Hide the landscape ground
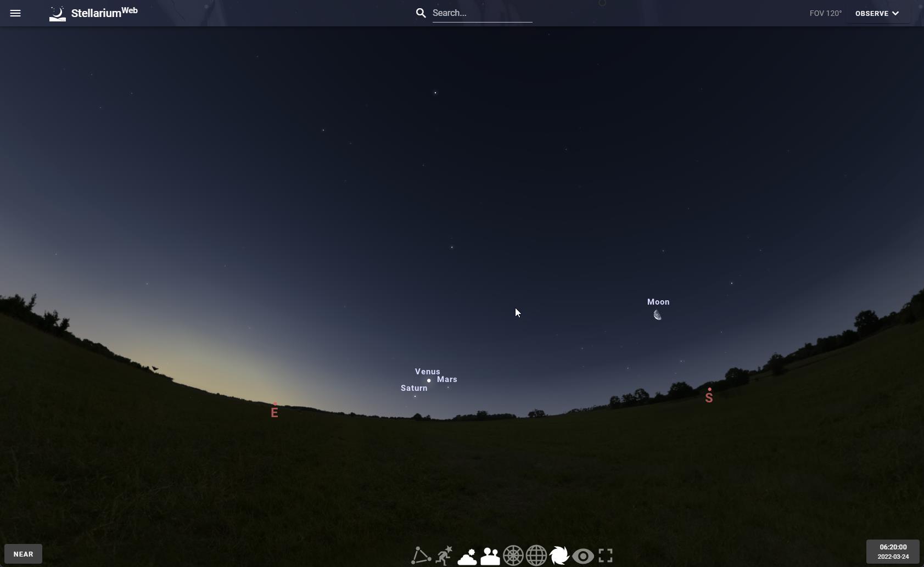 point(490,556)
